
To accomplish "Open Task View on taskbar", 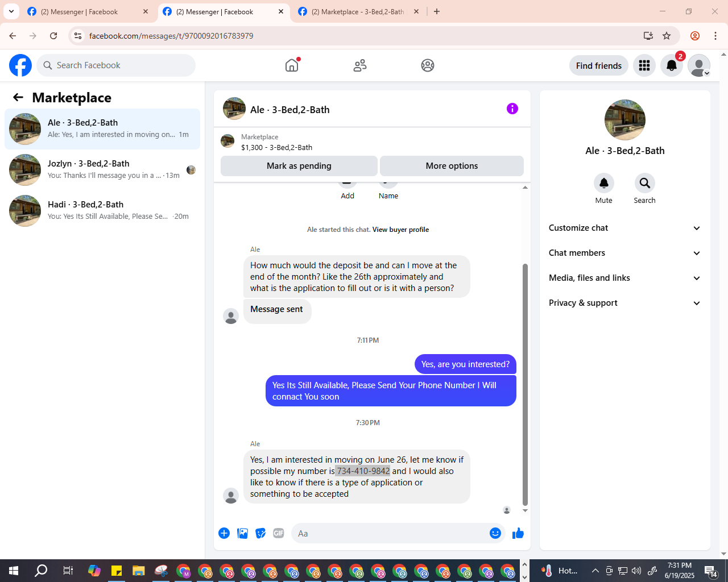I will 68,571.
